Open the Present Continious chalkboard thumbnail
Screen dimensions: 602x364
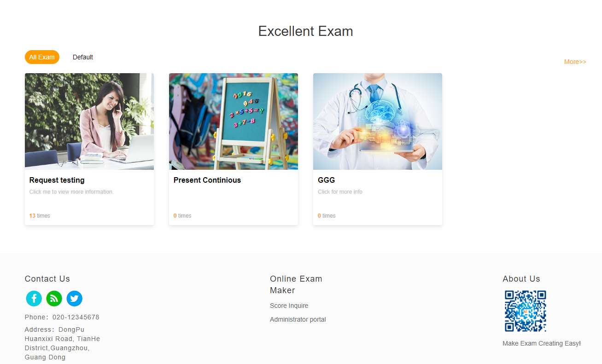pos(234,121)
